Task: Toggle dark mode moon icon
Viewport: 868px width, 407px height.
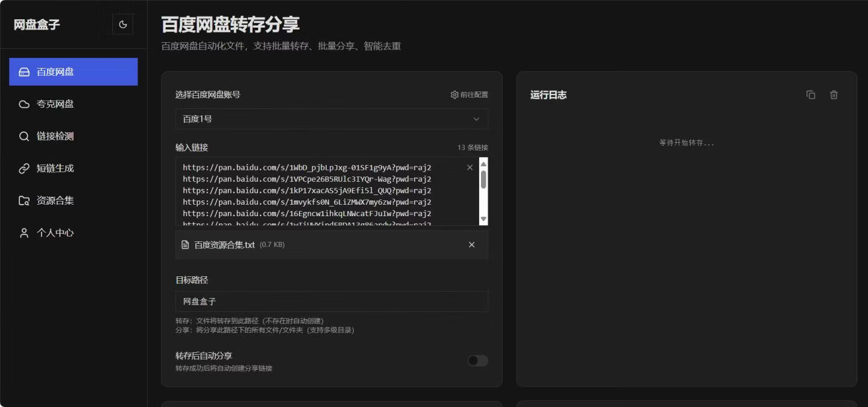Action: [x=123, y=25]
